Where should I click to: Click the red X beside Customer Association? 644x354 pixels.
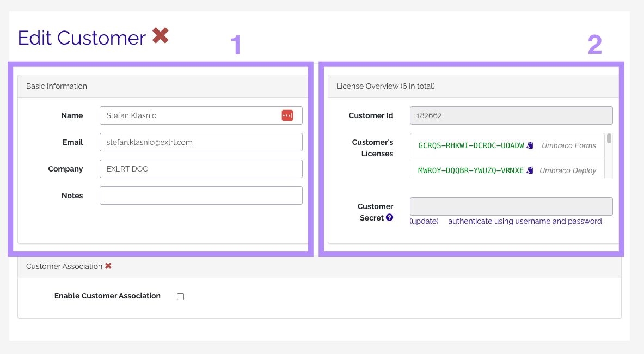tap(108, 266)
